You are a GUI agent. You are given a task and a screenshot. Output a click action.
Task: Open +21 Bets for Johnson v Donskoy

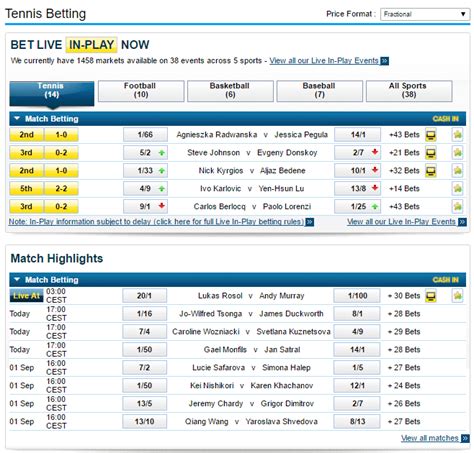coord(404,153)
